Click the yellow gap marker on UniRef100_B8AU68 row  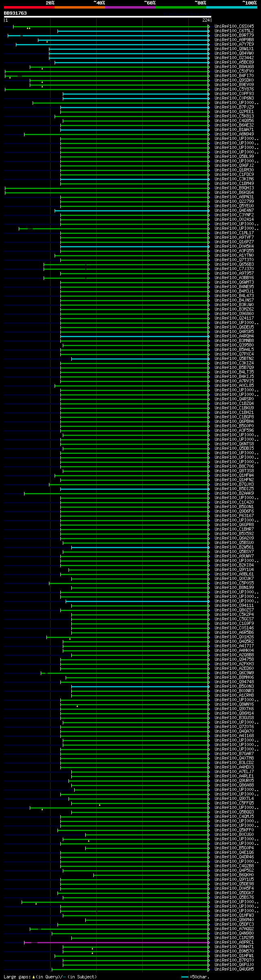click(42, 69)
